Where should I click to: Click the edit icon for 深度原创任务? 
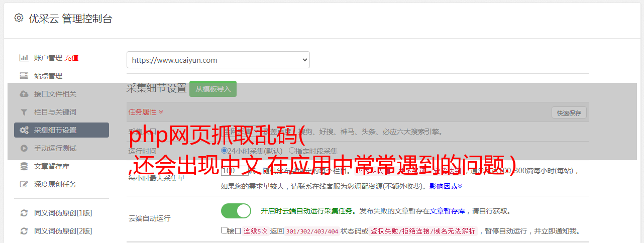24,184
